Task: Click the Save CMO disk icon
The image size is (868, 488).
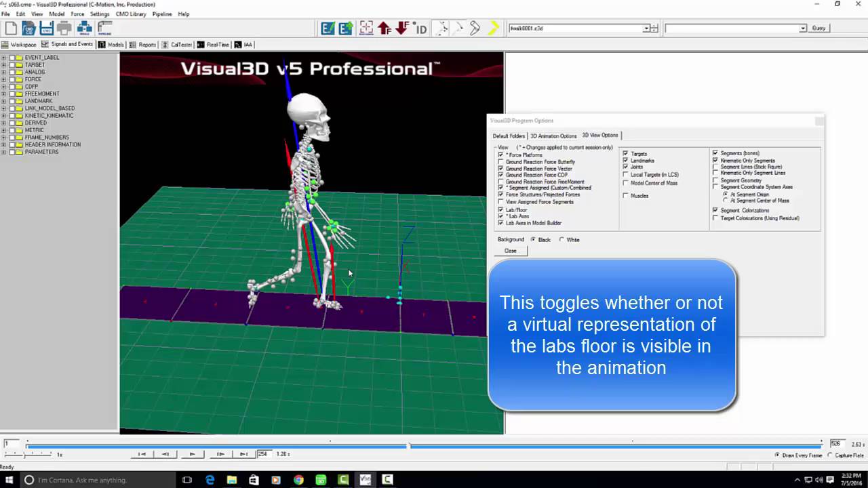Action: (x=46, y=28)
